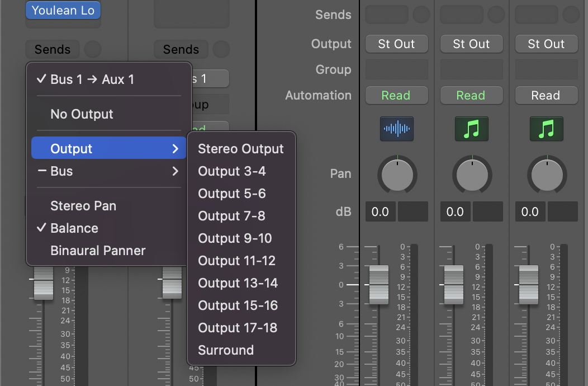Open green Read automation menu on audio strip
This screenshot has width=588, height=386.
tap(397, 95)
